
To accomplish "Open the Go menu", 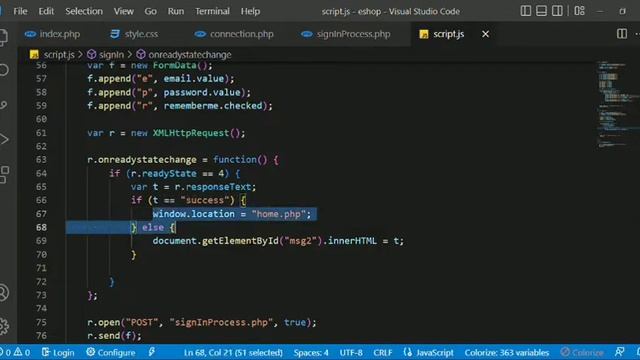I will (x=150, y=11).
